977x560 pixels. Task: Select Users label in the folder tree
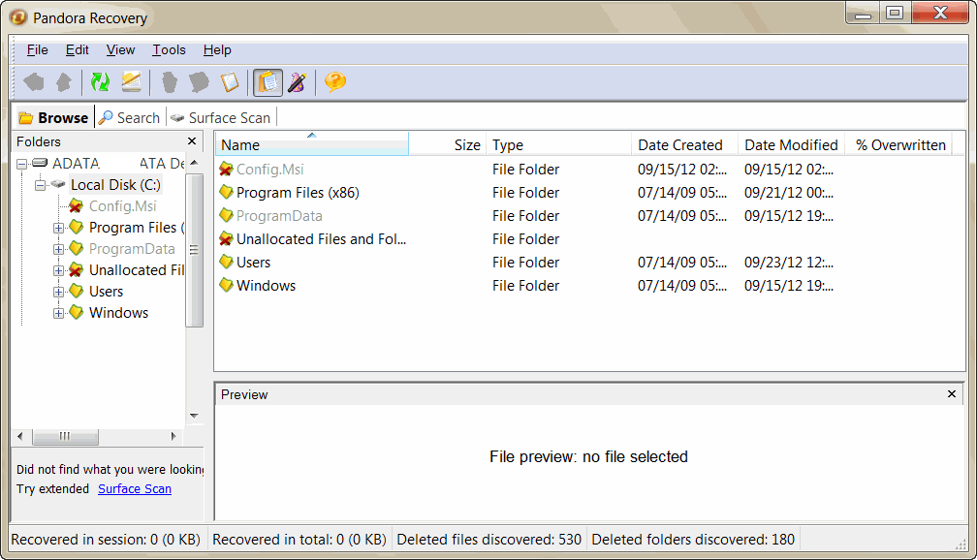106,292
